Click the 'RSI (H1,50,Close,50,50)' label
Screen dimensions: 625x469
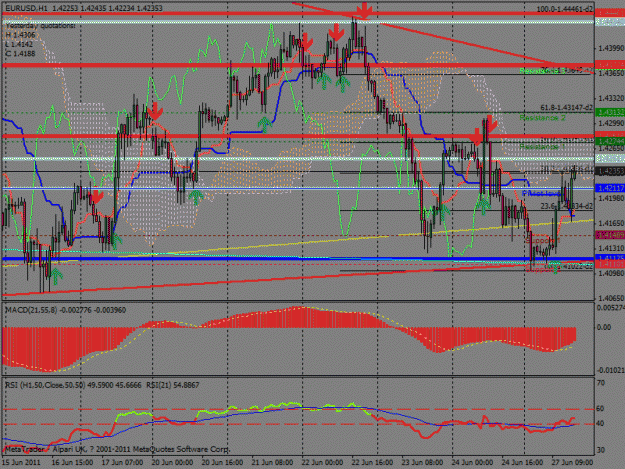point(45,385)
